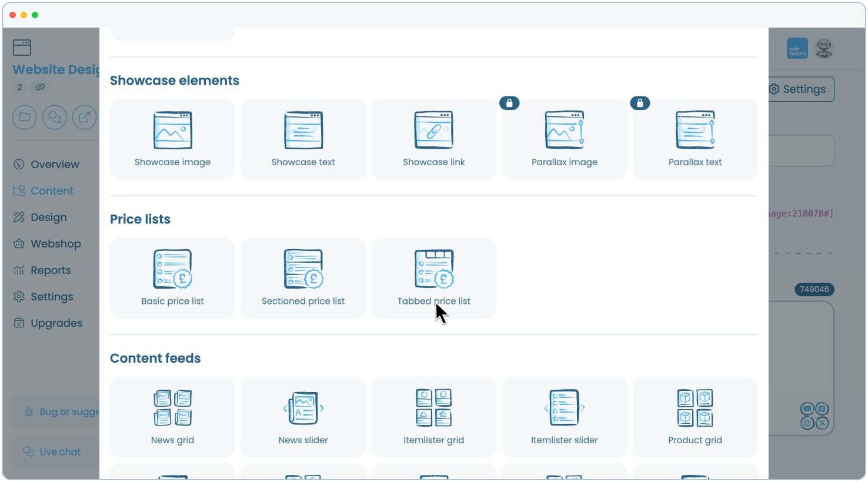Add a News slider feed
Image resolution: width=868 pixels, height=482 pixels.
click(303, 417)
